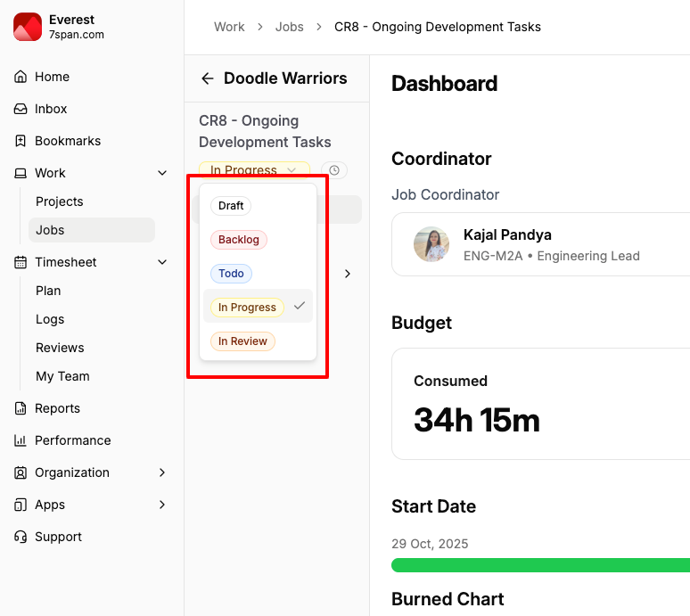The height and width of the screenshot is (616, 690).
Task: Expand the Organization submenu chevron
Action: tap(162, 472)
